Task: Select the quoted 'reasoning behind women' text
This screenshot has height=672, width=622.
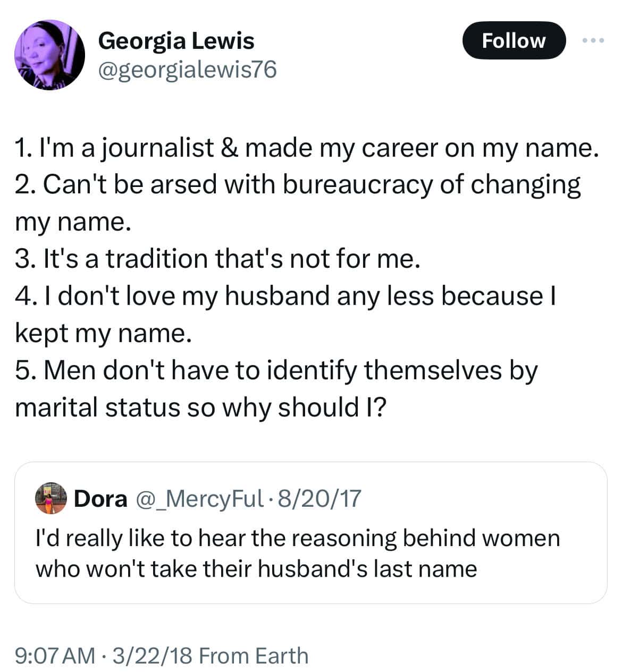Action: (x=298, y=538)
